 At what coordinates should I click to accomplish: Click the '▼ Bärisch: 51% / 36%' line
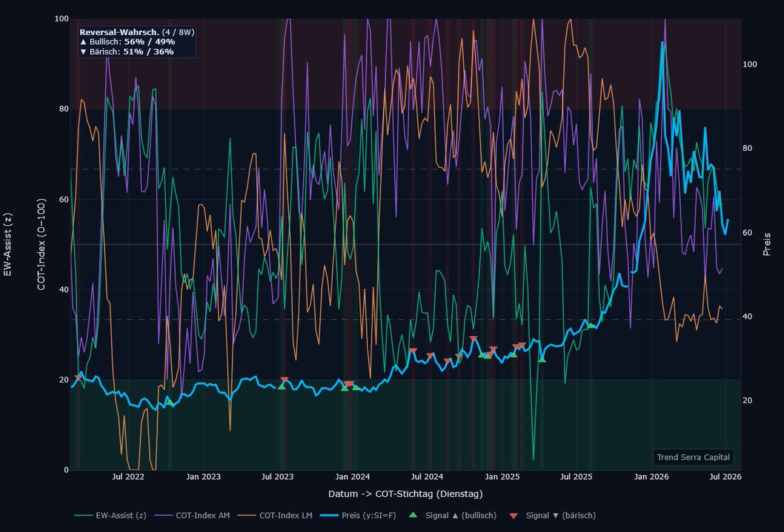(x=126, y=52)
